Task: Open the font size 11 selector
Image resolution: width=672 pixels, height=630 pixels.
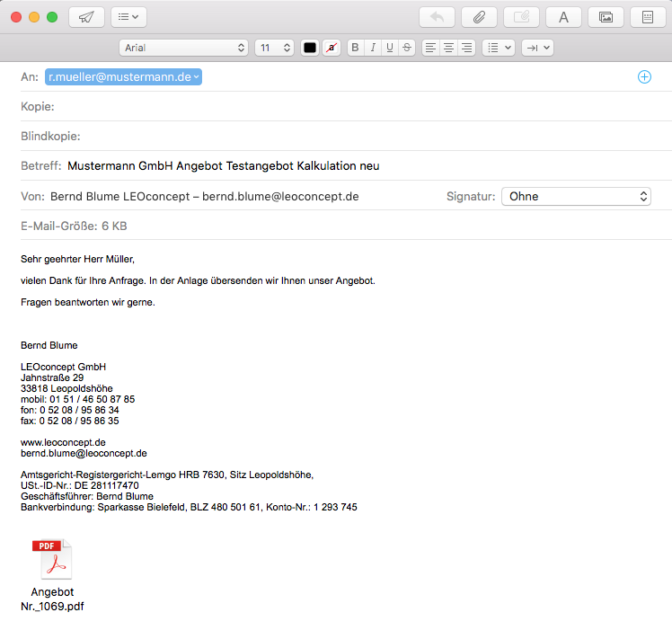Action: (274, 48)
